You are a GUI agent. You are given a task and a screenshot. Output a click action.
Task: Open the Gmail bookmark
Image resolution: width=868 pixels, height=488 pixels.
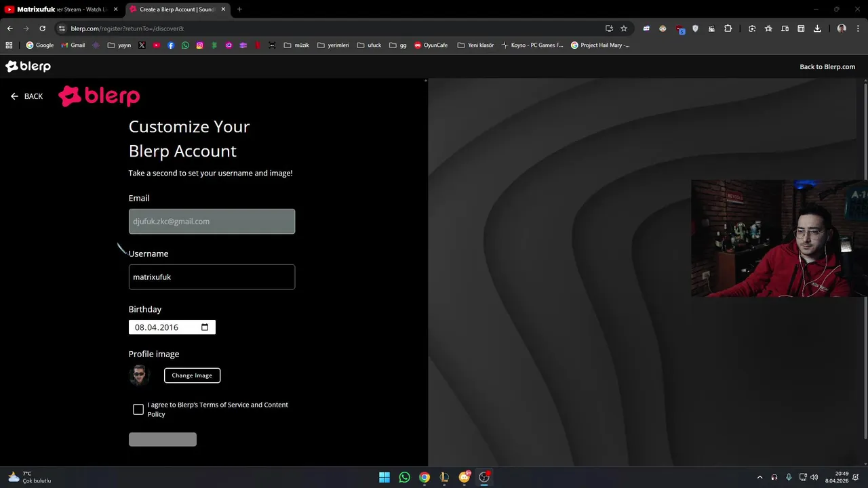point(73,45)
